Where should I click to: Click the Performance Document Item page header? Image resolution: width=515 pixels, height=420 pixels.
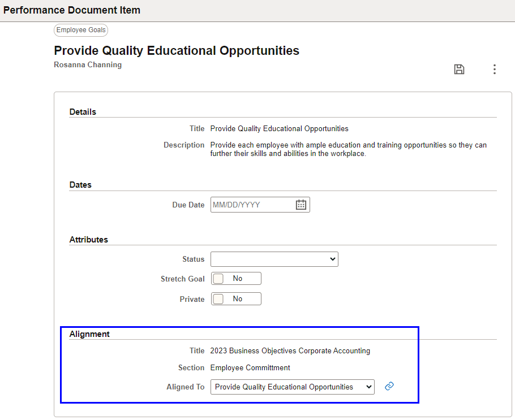[x=72, y=10]
